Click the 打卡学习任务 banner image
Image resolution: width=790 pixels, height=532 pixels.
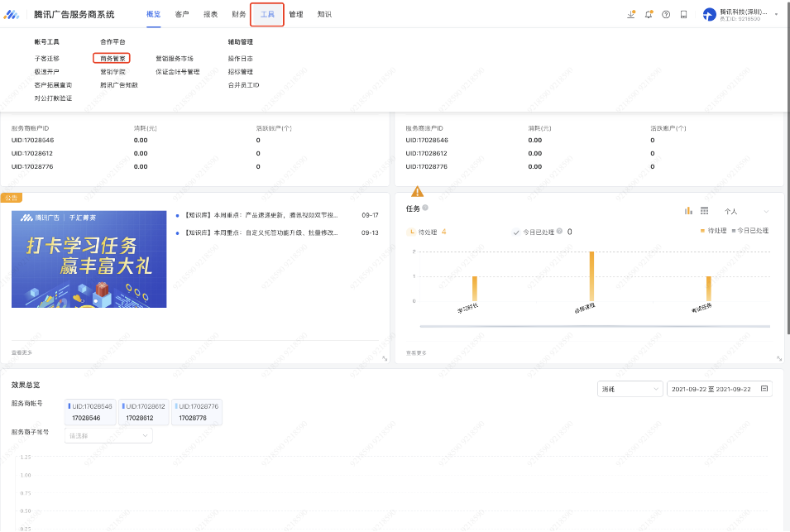click(x=89, y=259)
